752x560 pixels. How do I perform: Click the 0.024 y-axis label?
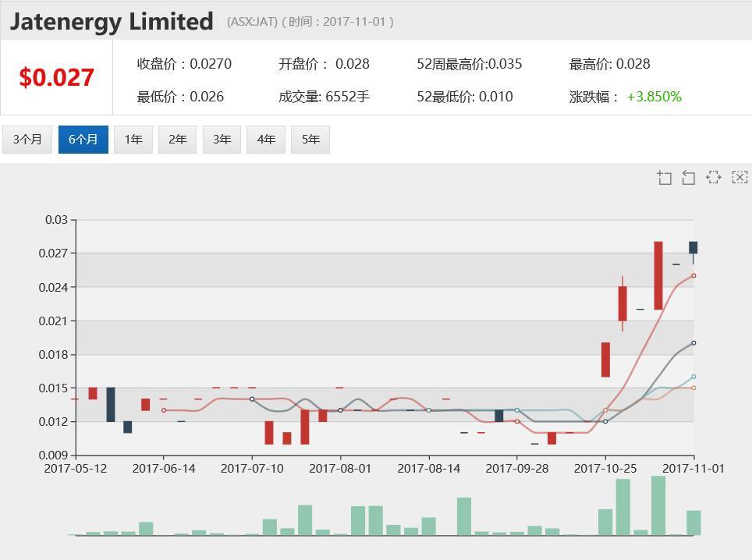point(53,287)
